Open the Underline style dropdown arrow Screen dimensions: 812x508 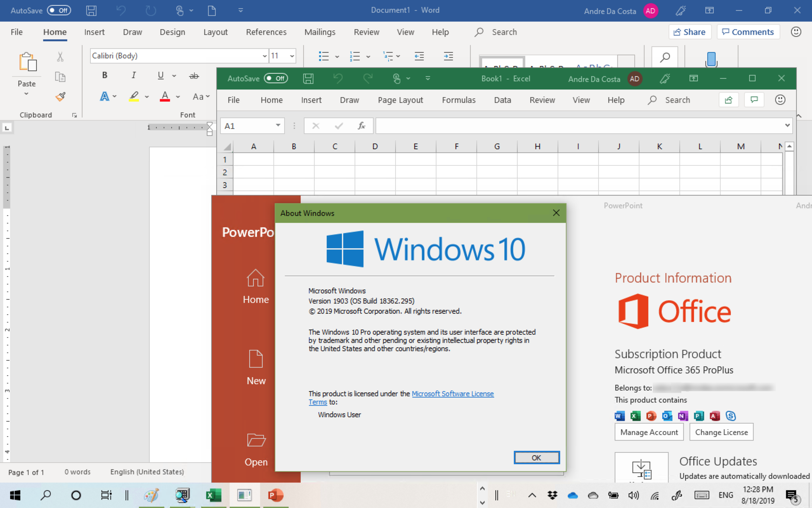(174, 76)
